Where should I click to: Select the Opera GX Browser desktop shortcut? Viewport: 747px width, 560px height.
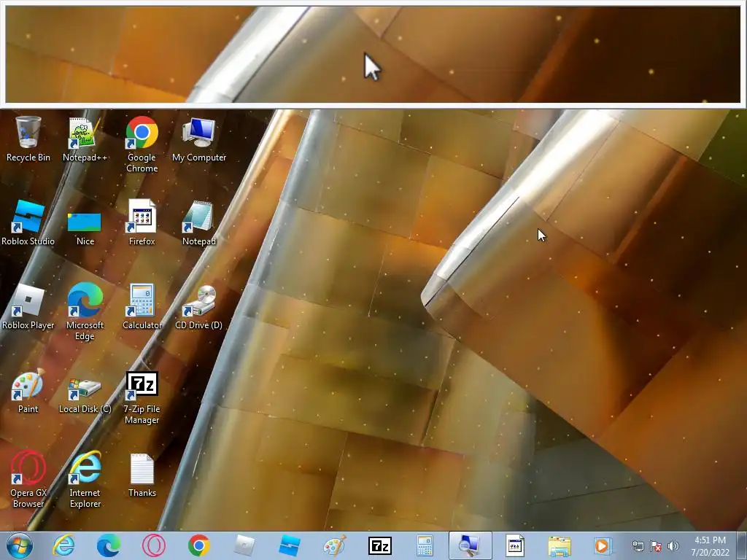pos(28,479)
